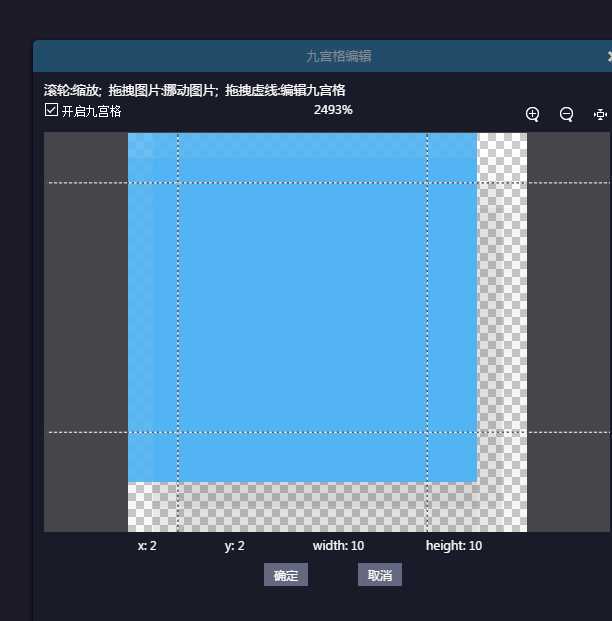The width and height of the screenshot is (612, 621).
Task: Click the height: 10 value
Action: 454,546
